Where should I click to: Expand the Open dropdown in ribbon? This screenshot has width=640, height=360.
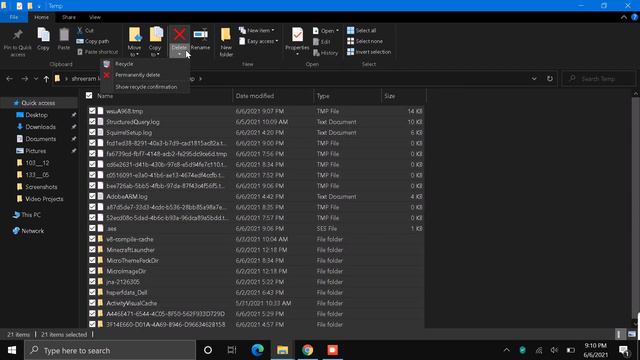point(326,31)
